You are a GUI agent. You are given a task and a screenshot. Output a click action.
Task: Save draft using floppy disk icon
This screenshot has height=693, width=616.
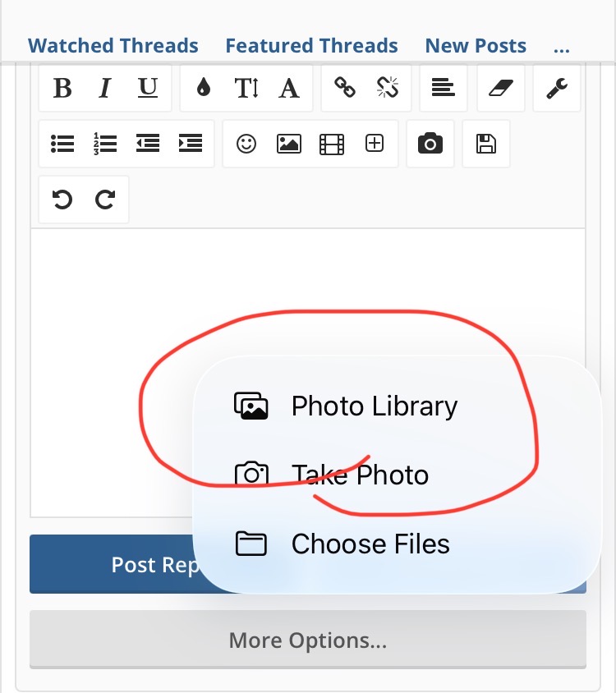tap(486, 145)
